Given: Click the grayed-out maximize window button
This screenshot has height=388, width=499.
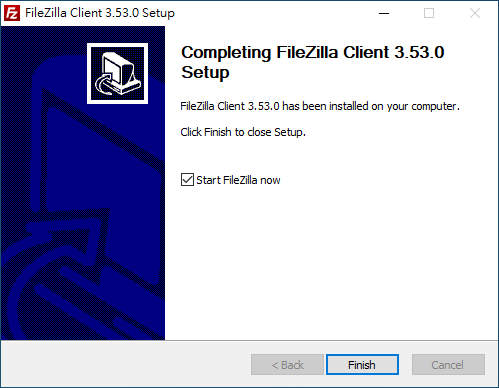Looking at the screenshot, I should 429,13.
